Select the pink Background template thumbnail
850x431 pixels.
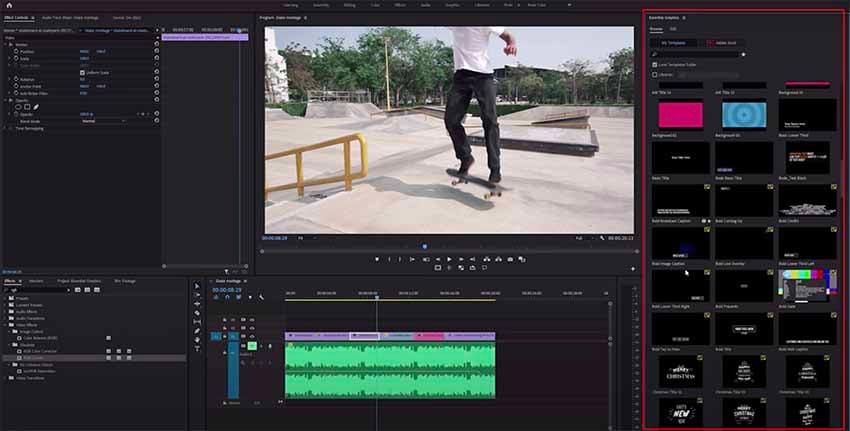coord(680,115)
